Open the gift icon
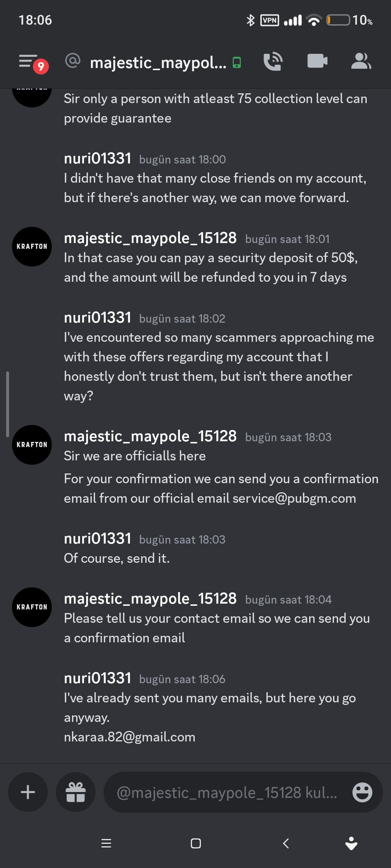391x868 pixels. (75, 792)
